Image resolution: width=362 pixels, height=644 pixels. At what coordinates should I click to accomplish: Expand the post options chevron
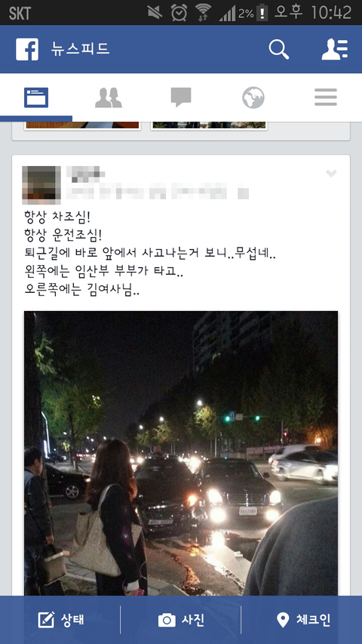(331, 174)
